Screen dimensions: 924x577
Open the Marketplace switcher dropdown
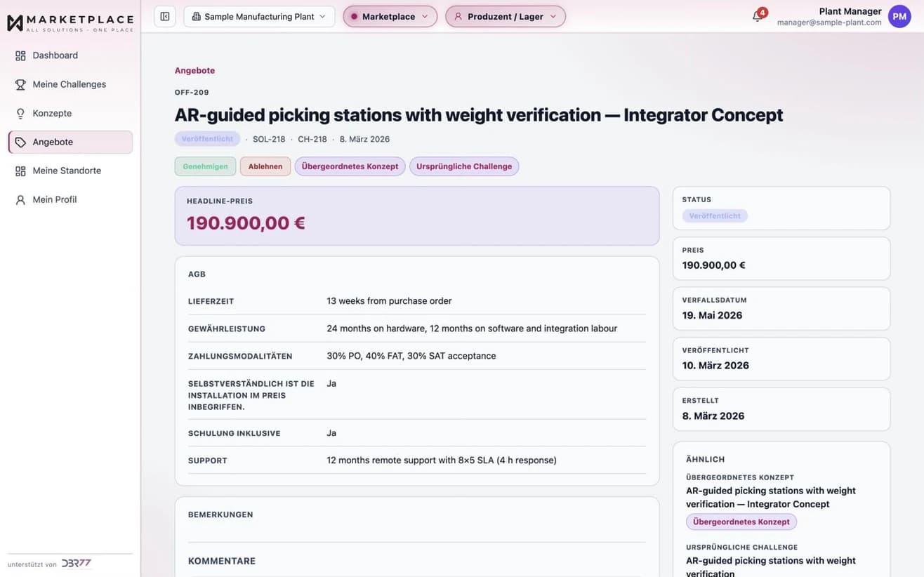tap(390, 16)
